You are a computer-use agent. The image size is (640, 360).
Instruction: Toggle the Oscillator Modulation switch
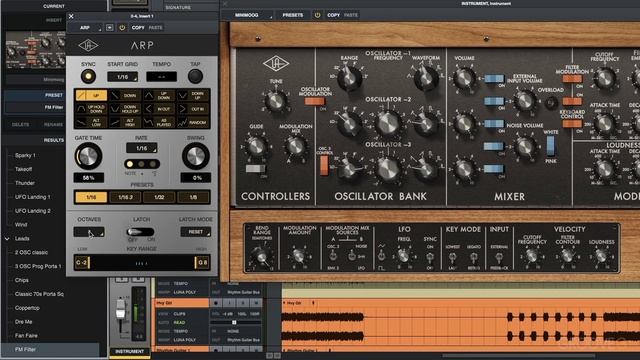click(x=314, y=101)
